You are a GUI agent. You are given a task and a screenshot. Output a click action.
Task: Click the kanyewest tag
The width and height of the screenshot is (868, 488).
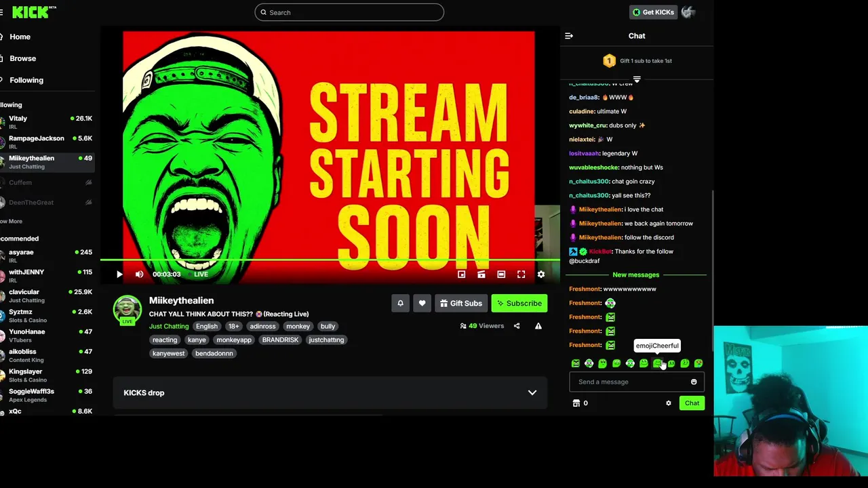pyautogui.click(x=169, y=353)
